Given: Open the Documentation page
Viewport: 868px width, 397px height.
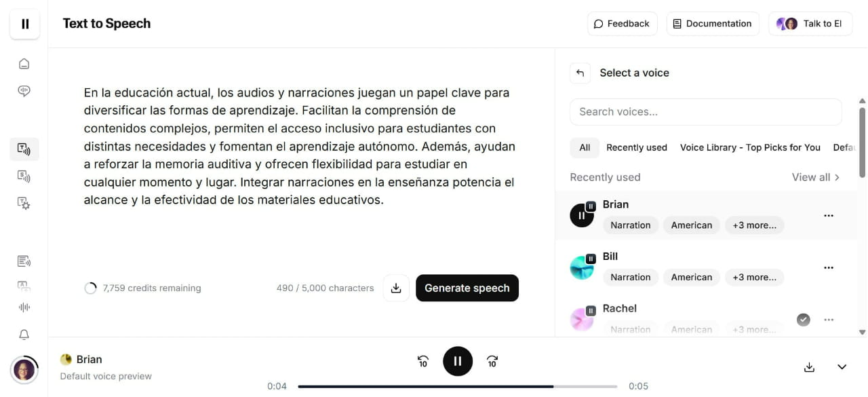Looking at the screenshot, I should pos(713,23).
